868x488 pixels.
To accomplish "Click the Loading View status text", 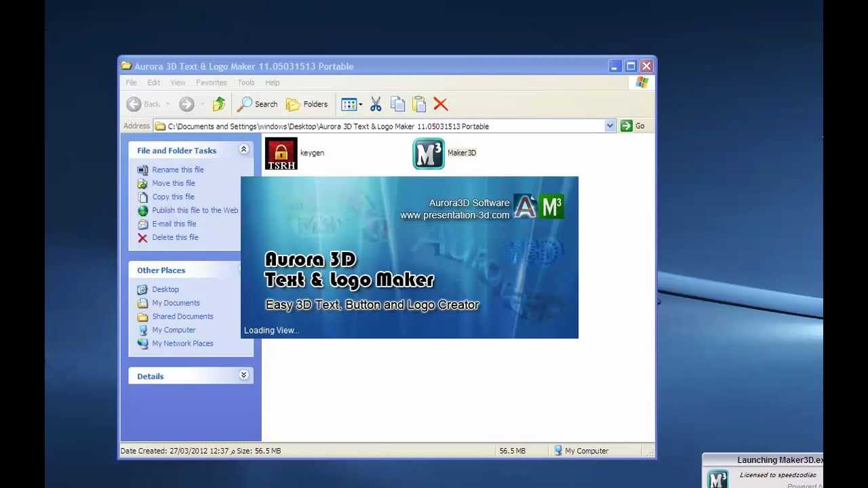I will click(271, 330).
